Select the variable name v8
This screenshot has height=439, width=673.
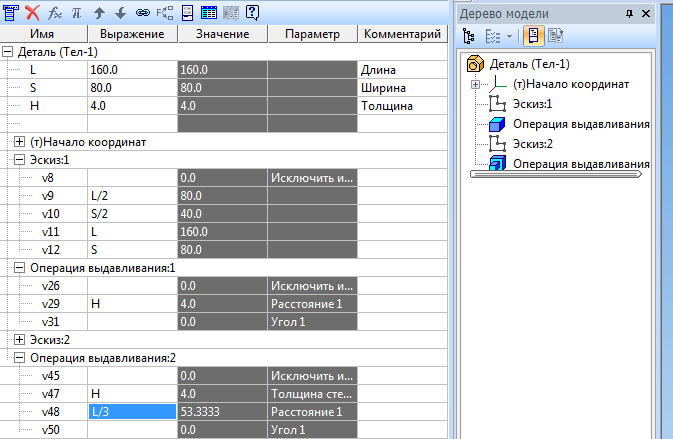point(48,178)
